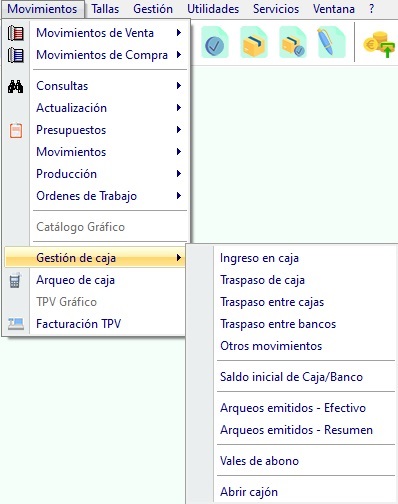Open the Ventana menu
The height and width of the screenshot is (504, 398).
click(334, 9)
